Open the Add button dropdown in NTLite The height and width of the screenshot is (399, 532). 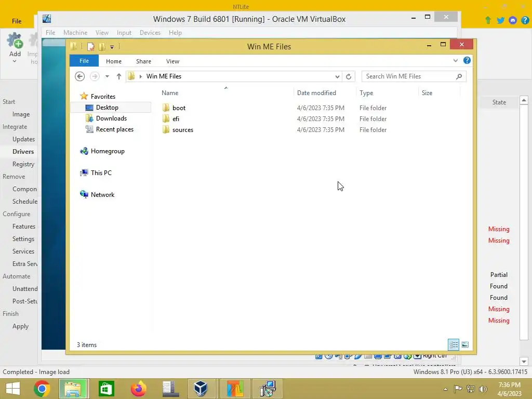(x=15, y=61)
